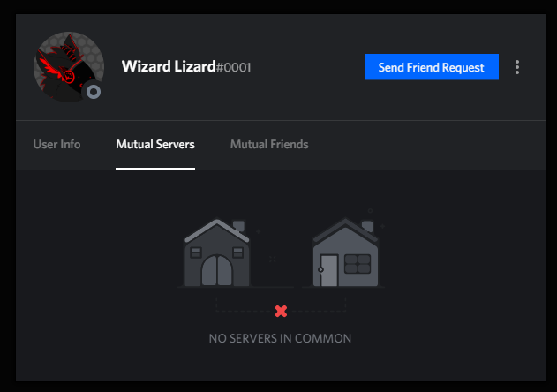Click the offline status indicator badge
Image resolution: width=557 pixels, height=392 pixels.
click(x=94, y=92)
